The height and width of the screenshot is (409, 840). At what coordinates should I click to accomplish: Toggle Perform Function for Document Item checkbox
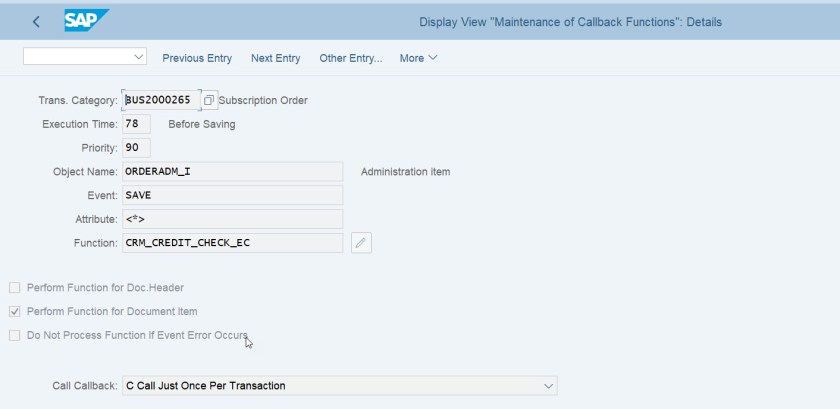[x=15, y=312]
